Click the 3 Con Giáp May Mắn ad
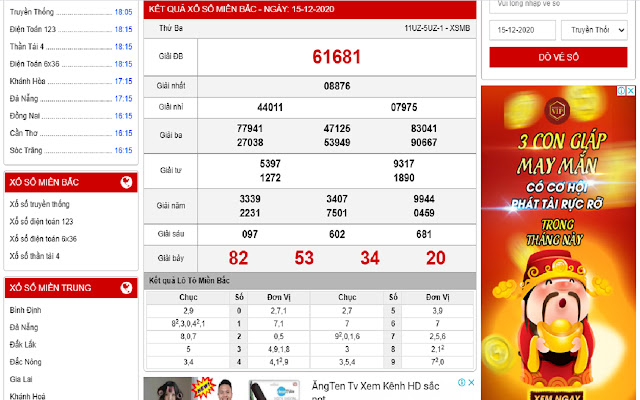640x400 pixels. (558, 240)
